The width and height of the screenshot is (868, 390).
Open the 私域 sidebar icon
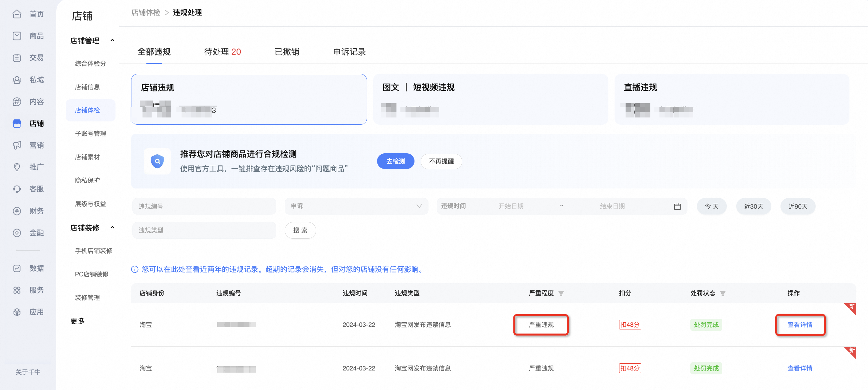click(x=17, y=80)
